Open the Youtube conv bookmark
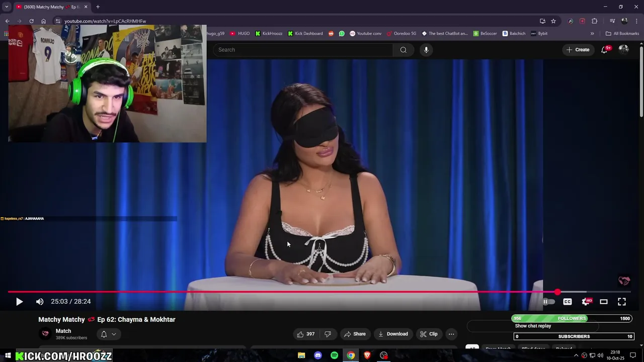This screenshot has height=362, width=644. click(x=365, y=34)
